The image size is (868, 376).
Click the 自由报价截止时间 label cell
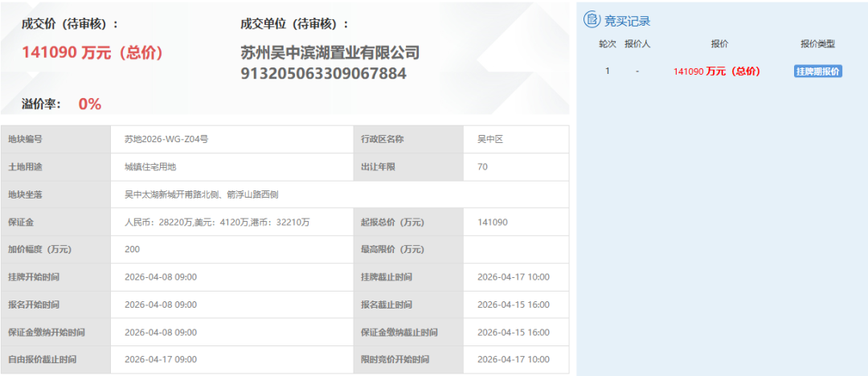[x=56, y=359]
